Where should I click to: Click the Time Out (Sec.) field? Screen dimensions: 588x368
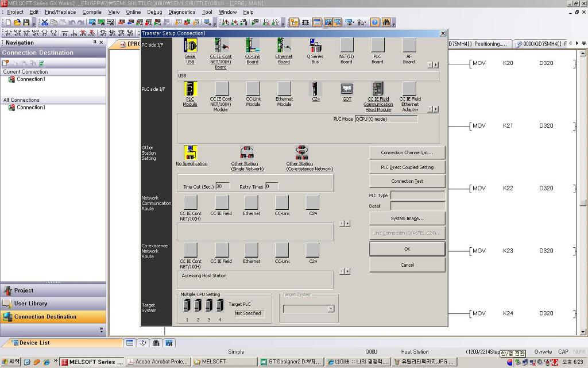(x=222, y=186)
